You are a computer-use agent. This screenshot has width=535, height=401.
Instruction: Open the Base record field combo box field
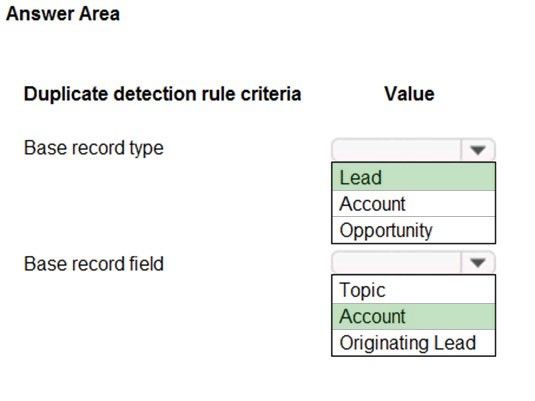click(413, 262)
